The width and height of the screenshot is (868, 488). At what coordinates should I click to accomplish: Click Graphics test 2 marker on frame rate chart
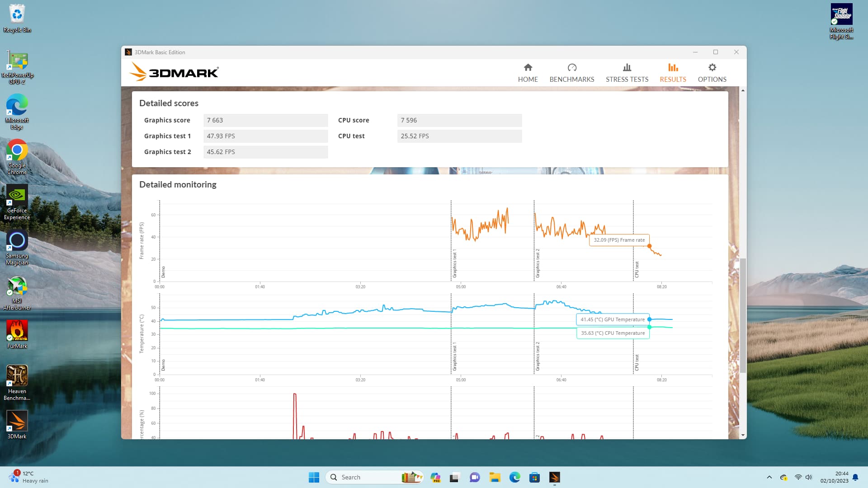click(x=538, y=263)
